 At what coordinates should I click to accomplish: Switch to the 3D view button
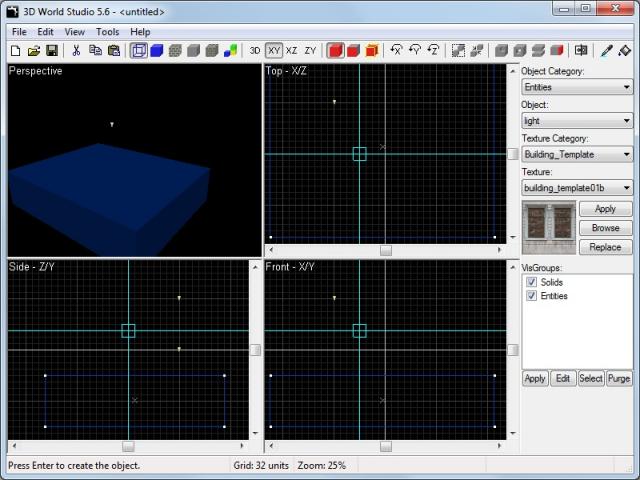click(x=255, y=50)
